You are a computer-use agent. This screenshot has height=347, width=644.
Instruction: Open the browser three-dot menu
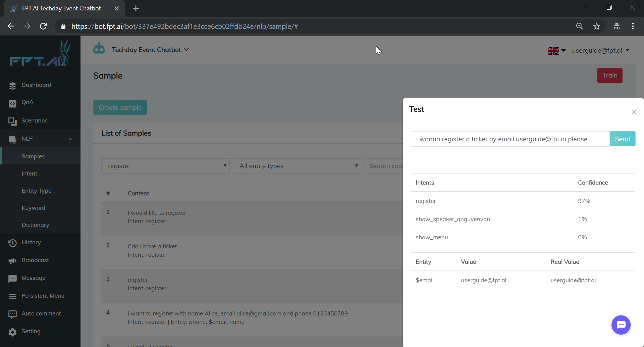coord(633,26)
